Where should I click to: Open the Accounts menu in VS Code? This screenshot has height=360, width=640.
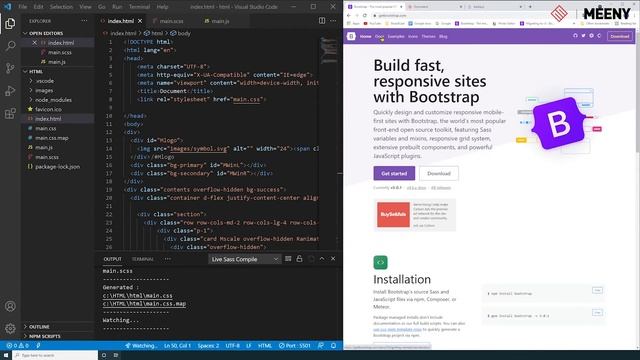coord(10,306)
